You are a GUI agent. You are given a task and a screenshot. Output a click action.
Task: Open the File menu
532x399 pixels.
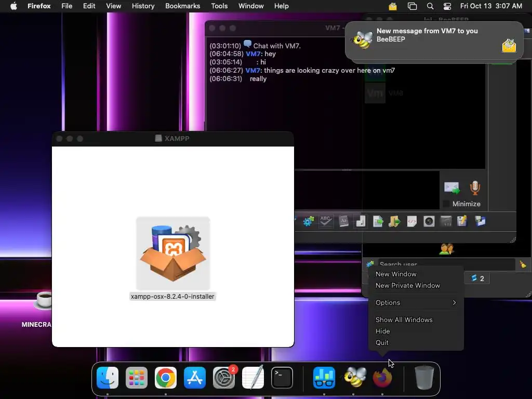point(67,6)
